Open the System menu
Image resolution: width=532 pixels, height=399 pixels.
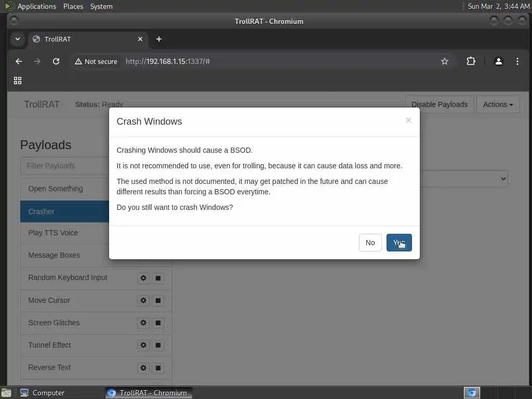pos(101,6)
